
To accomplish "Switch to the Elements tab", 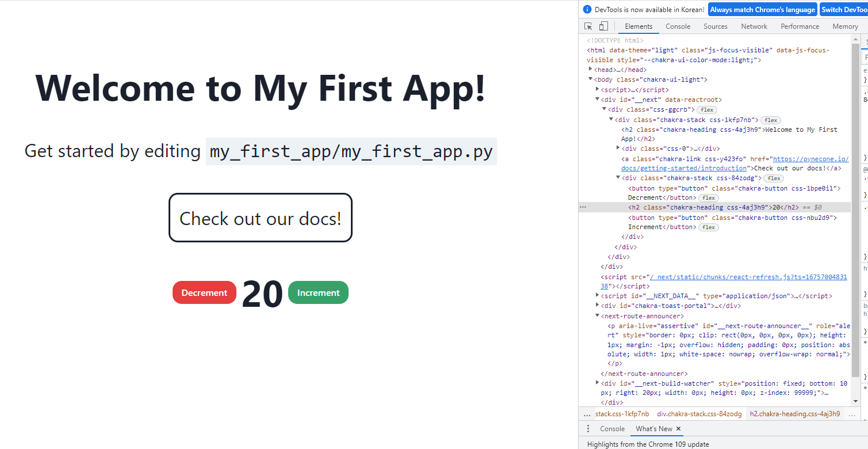I will [x=638, y=26].
